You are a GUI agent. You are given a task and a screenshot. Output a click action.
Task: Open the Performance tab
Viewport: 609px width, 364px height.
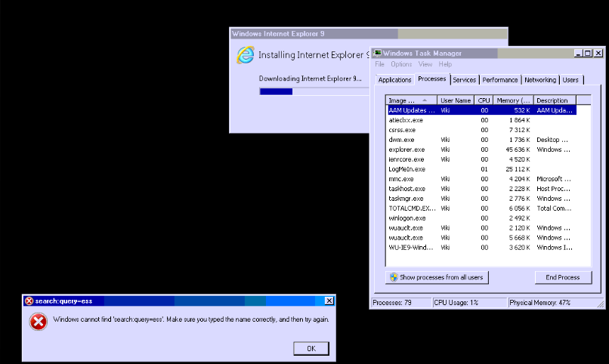click(x=500, y=80)
